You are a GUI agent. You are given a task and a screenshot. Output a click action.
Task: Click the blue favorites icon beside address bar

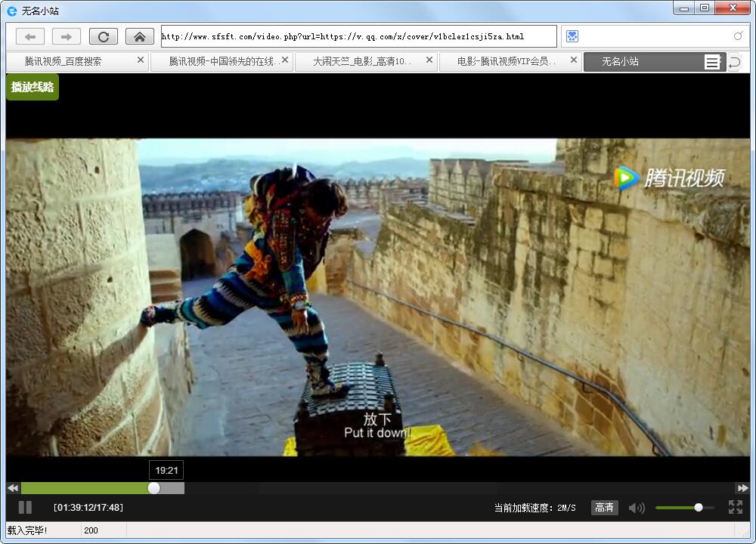[x=572, y=36]
